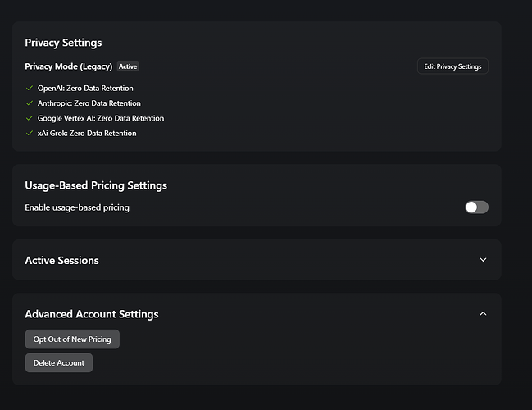The width and height of the screenshot is (532, 410).
Task: Select the Google Vertex AI retention entry
Action: (101, 118)
